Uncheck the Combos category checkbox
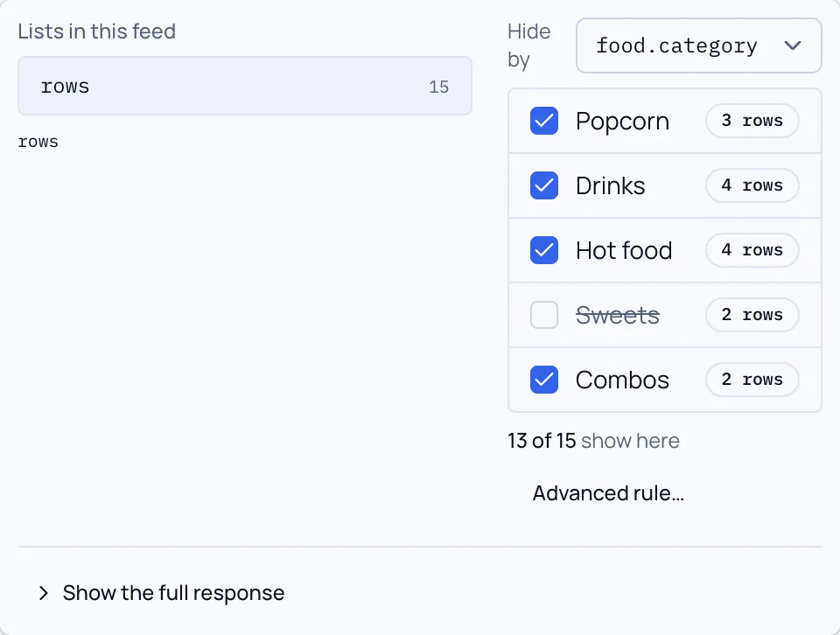The image size is (840, 635). click(543, 380)
